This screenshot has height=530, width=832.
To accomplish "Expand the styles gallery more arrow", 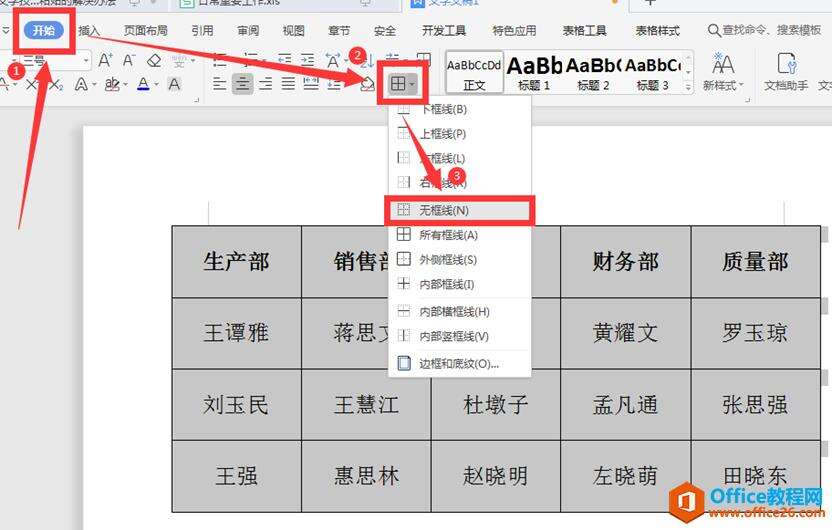I will 688,87.
